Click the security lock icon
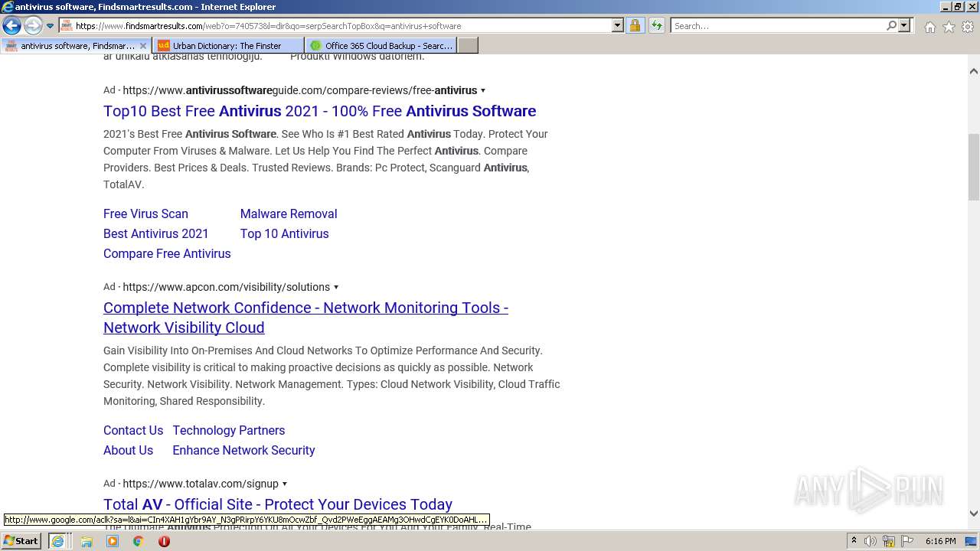 point(635,25)
